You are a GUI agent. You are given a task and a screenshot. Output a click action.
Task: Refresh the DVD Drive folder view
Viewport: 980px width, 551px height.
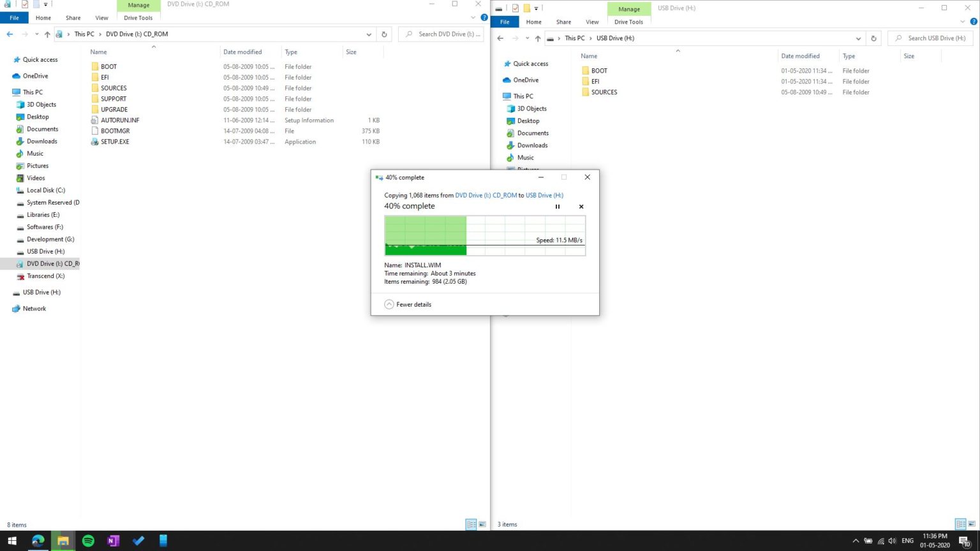click(384, 34)
